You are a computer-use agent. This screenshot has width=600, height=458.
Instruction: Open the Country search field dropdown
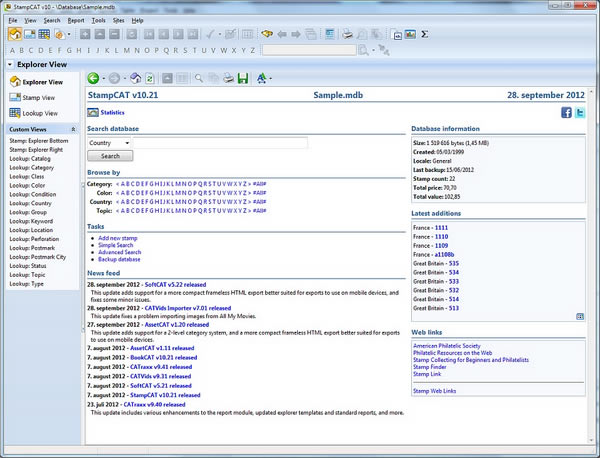click(x=127, y=143)
